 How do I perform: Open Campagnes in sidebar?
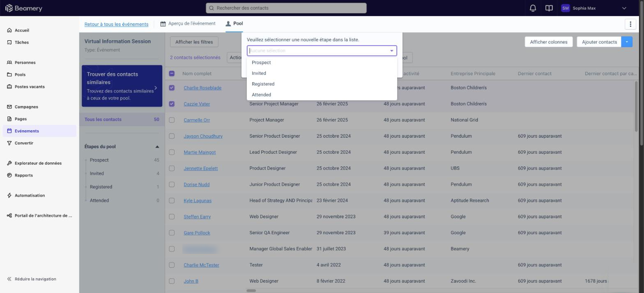click(26, 107)
